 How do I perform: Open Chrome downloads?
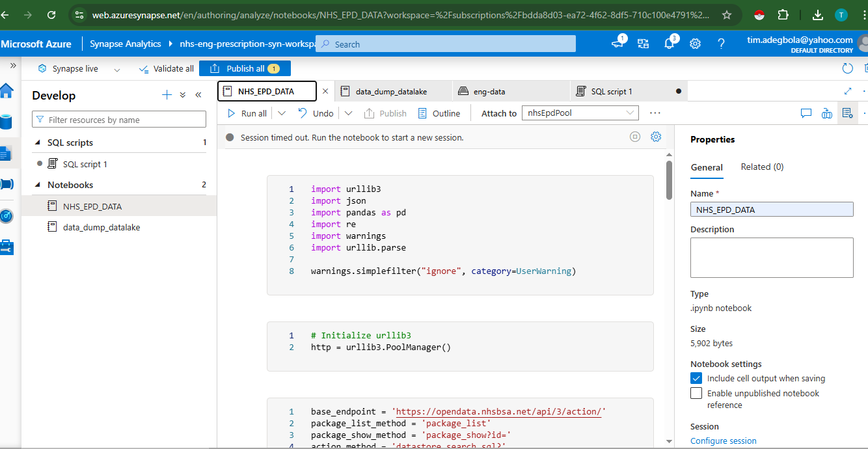pyautogui.click(x=819, y=14)
